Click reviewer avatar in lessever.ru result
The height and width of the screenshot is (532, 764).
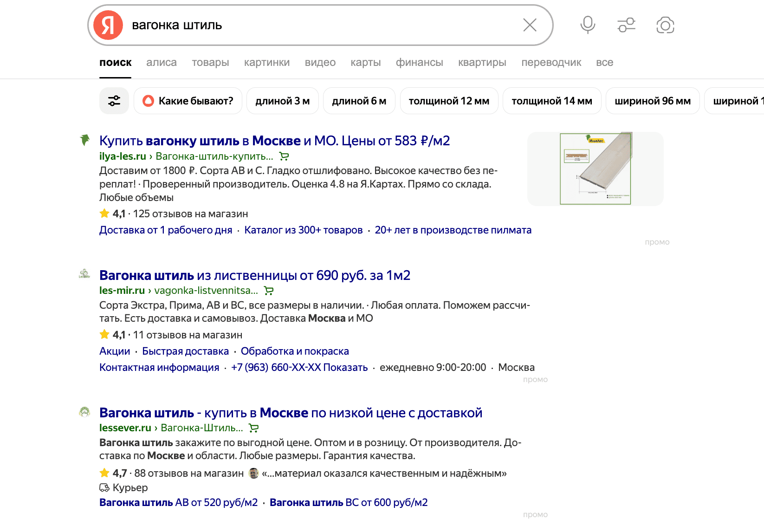[x=254, y=473]
